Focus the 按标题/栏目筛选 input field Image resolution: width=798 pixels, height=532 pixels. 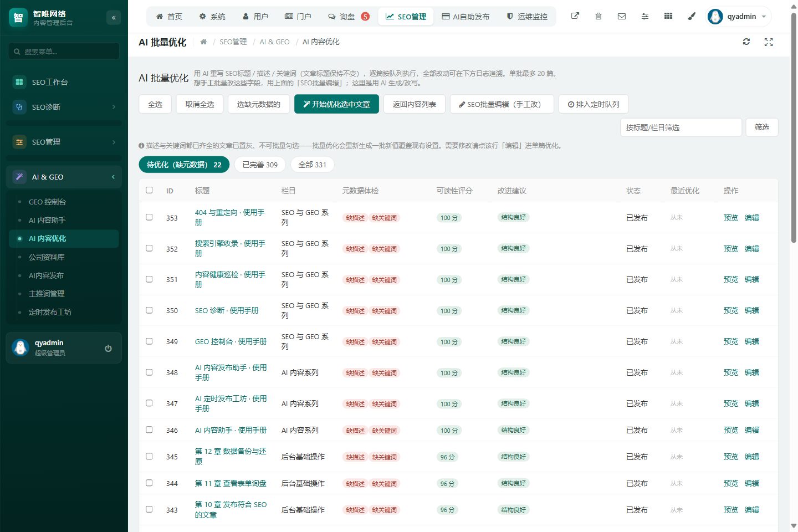681,127
